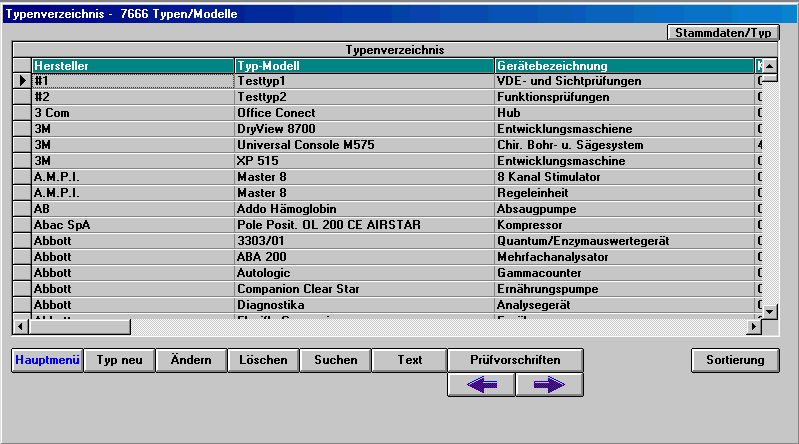Click the XP 515 cell

click(364, 161)
